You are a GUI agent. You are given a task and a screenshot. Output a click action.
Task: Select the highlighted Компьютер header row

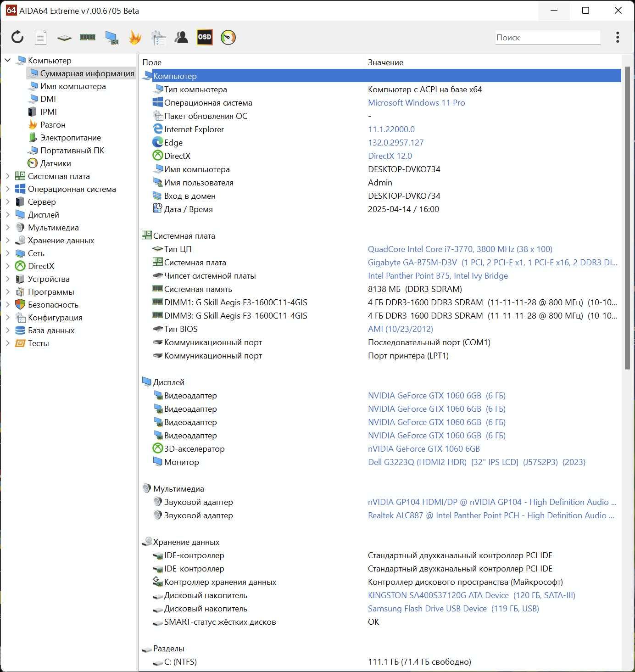(381, 76)
